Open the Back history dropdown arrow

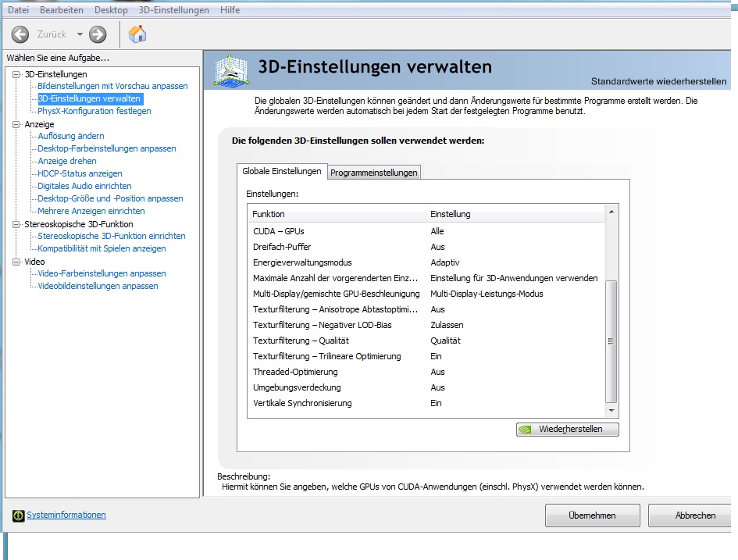point(80,34)
